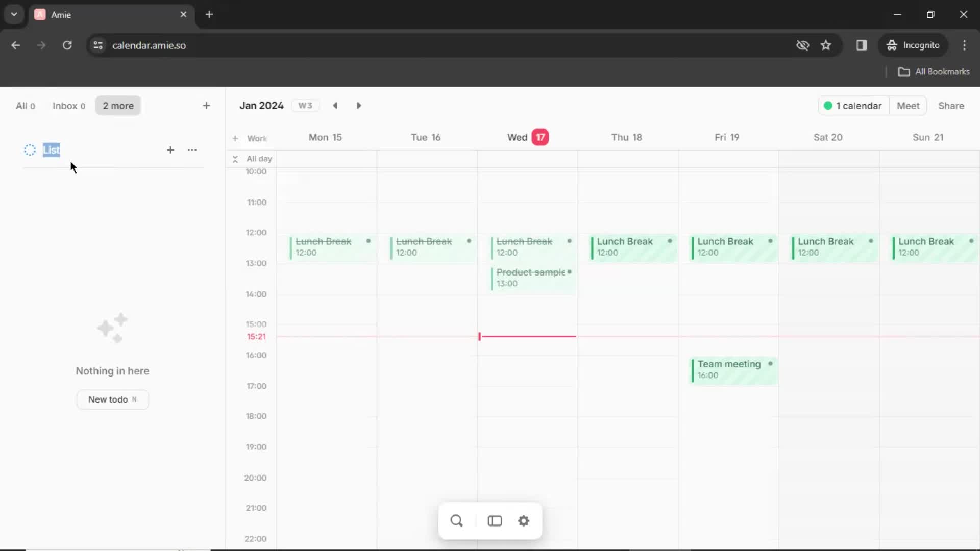This screenshot has width=980, height=551.
Task: Select the Inbox 0 tab
Action: (x=68, y=106)
